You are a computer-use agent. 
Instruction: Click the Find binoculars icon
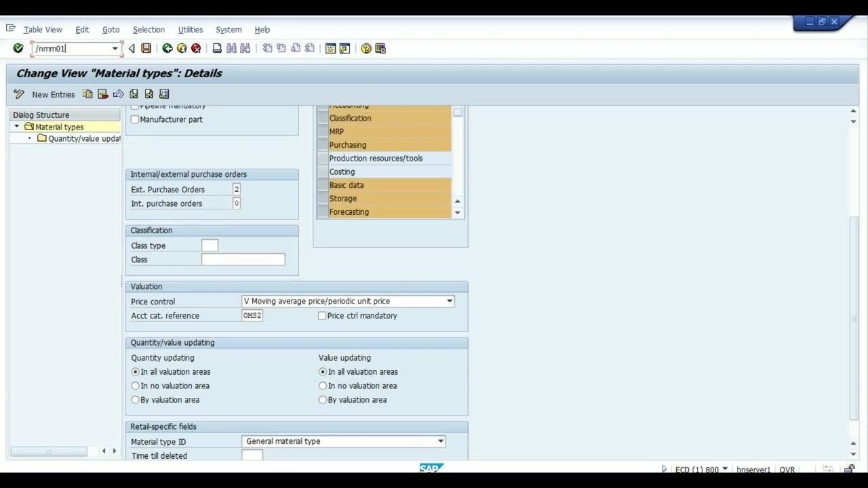pos(231,48)
